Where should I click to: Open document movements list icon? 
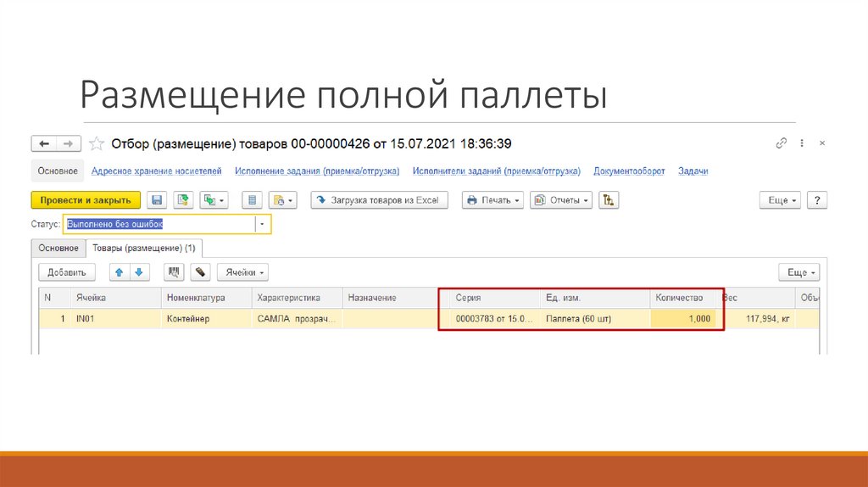point(252,200)
